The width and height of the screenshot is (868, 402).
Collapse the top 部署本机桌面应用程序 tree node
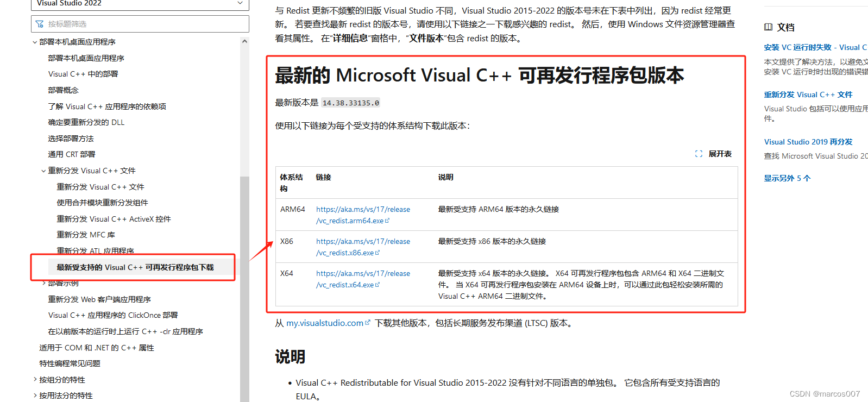[x=35, y=42]
